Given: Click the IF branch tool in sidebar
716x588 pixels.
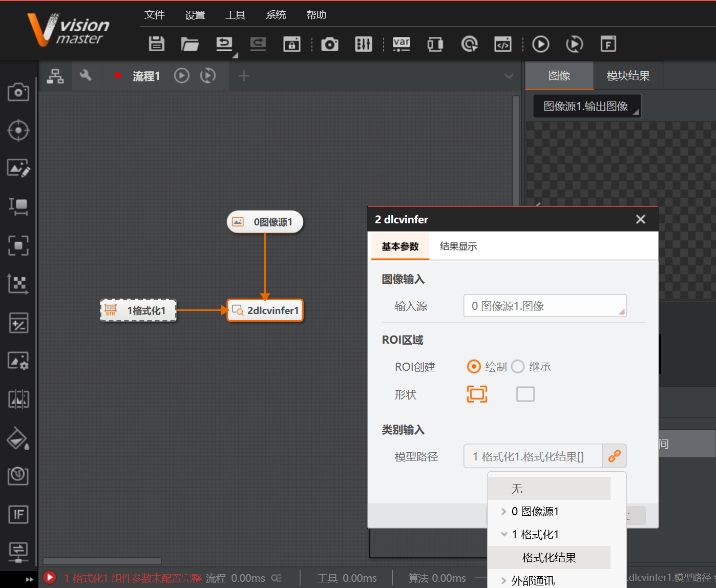Looking at the screenshot, I should click(x=18, y=514).
